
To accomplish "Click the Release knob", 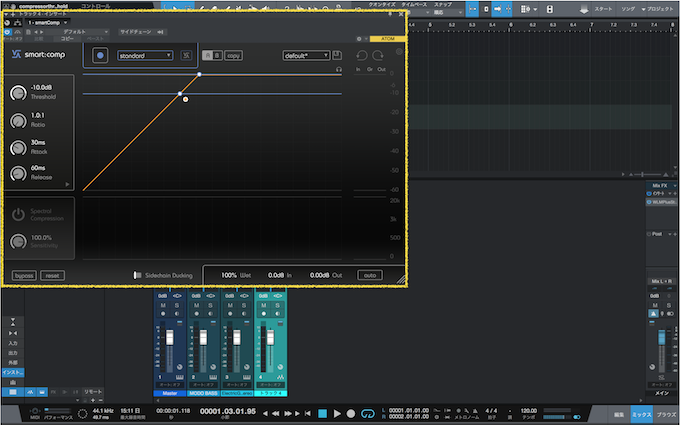I will 18,173.
